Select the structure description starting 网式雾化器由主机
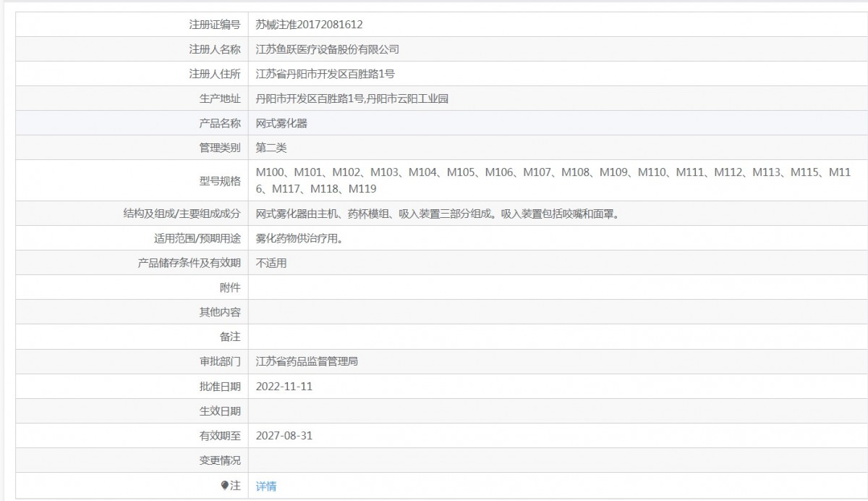Screen dimensions: 868x501 438,214
